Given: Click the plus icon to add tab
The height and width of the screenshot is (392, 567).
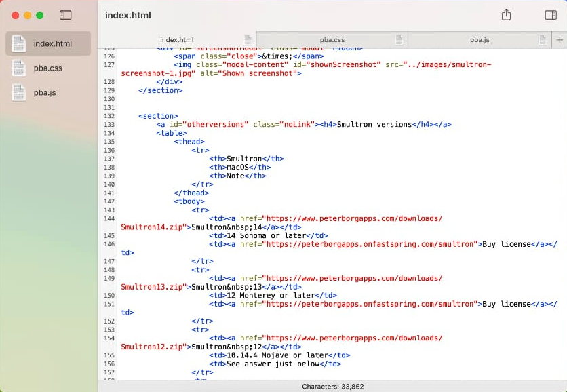Looking at the screenshot, I should coord(560,40).
